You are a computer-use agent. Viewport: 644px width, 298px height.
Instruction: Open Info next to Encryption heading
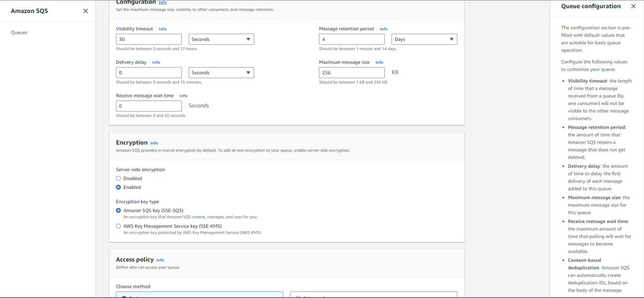tap(154, 143)
